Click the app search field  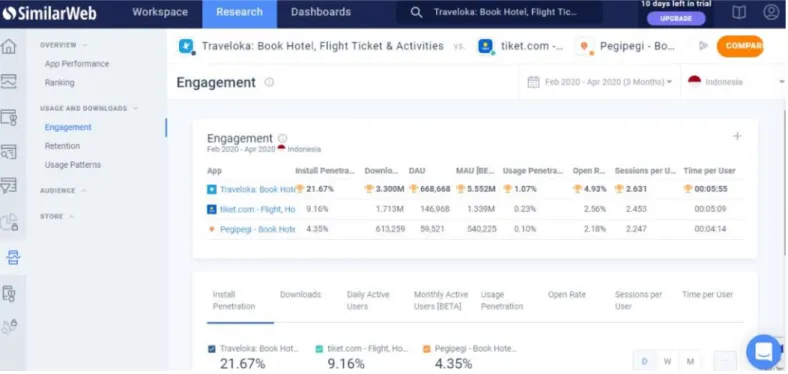point(499,13)
